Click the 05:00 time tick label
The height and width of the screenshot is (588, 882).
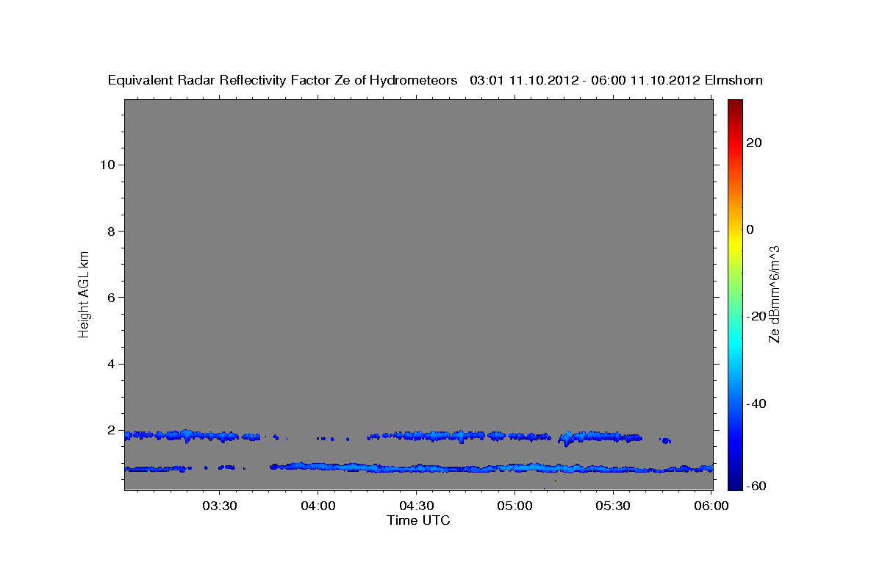click(x=514, y=506)
